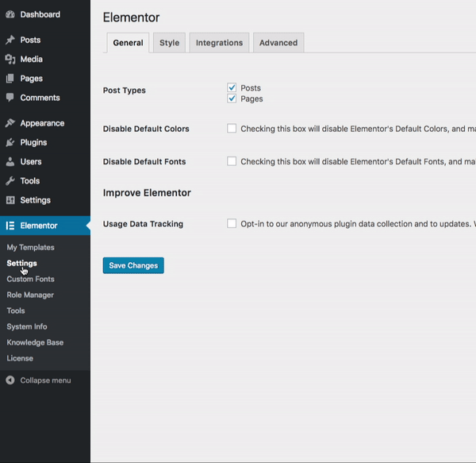Click the Plugins plug icon
This screenshot has height=463, width=476.
10,142
